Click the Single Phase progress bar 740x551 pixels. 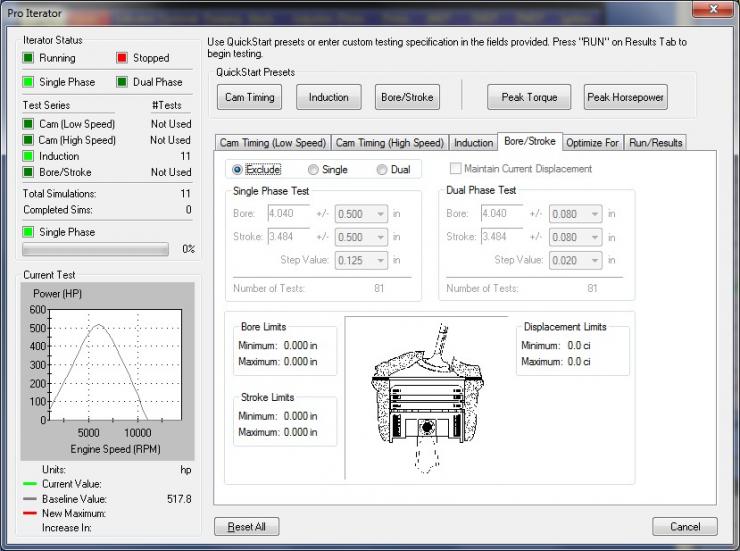[x=95, y=249]
